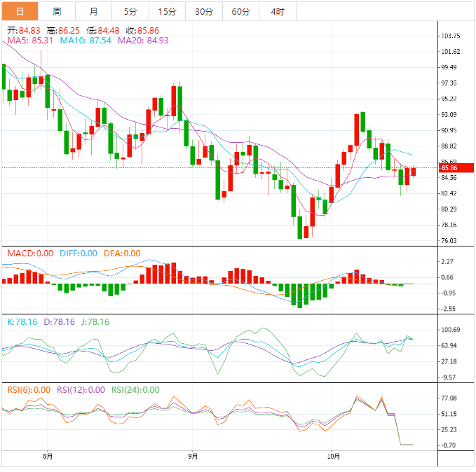The image size is (476, 472).
Task: Open the 5分 timeframe tab
Action: [130, 11]
